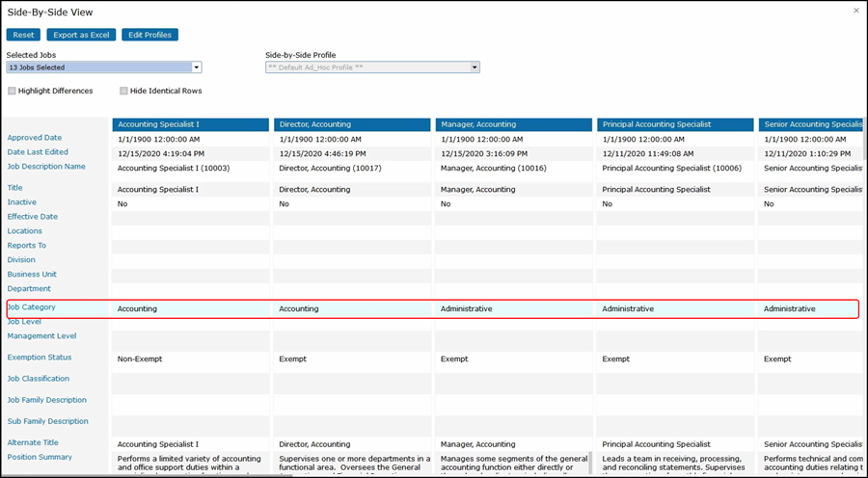Click the Reset button

[23, 35]
